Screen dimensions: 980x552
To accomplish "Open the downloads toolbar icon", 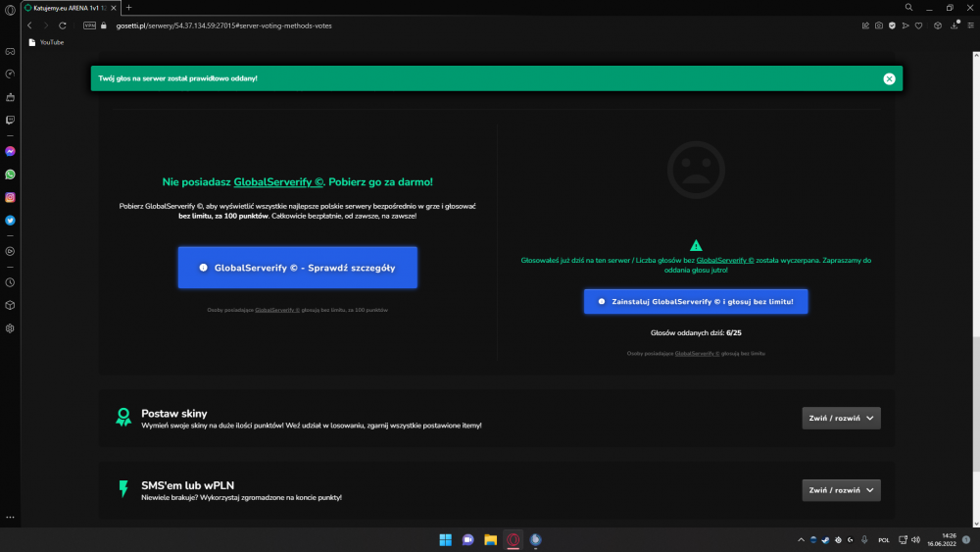I will coord(955,25).
